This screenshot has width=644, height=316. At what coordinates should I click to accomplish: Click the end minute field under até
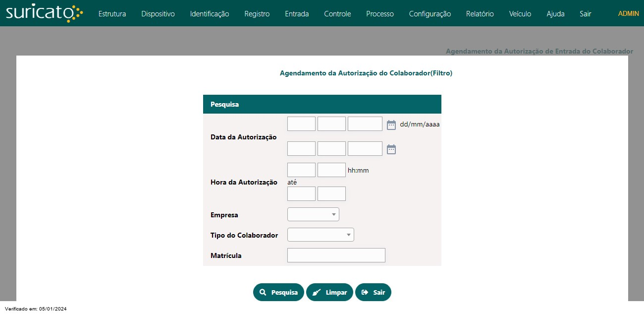point(331,193)
